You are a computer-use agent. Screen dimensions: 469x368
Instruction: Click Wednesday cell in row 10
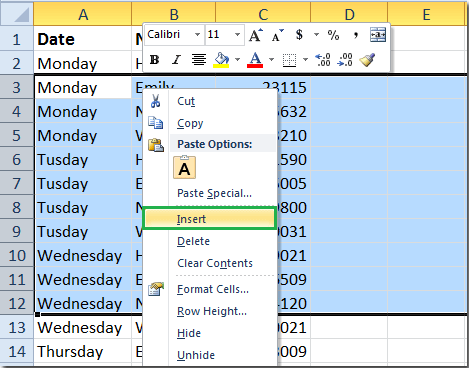coord(83,255)
